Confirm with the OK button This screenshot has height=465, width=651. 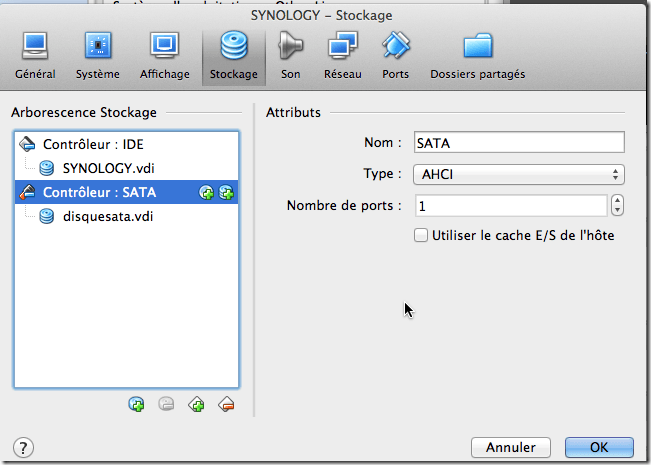(599, 448)
